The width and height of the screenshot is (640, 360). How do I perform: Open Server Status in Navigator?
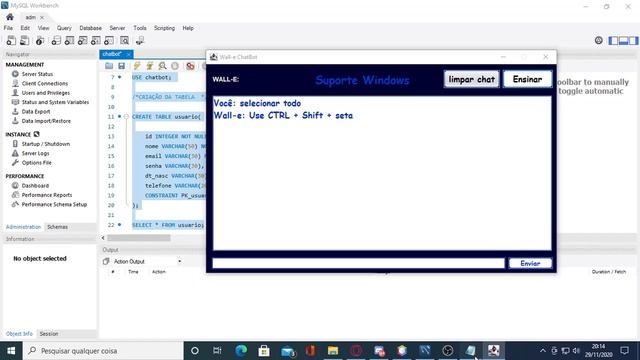(x=37, y=74)
